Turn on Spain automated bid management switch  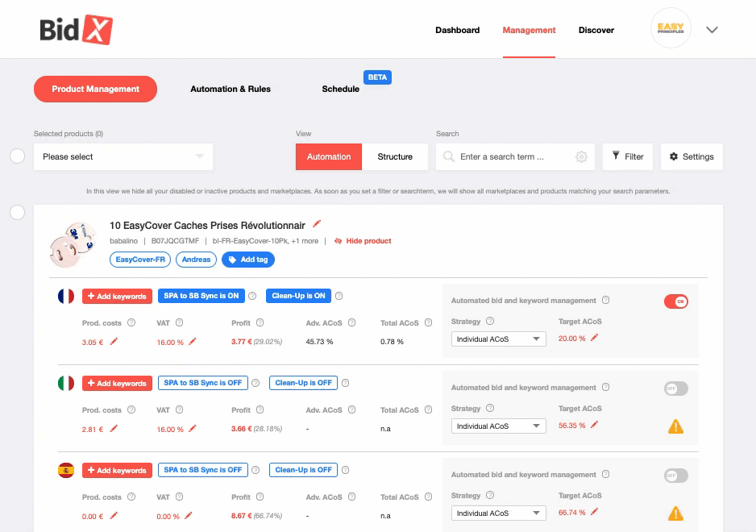(676, 476)
